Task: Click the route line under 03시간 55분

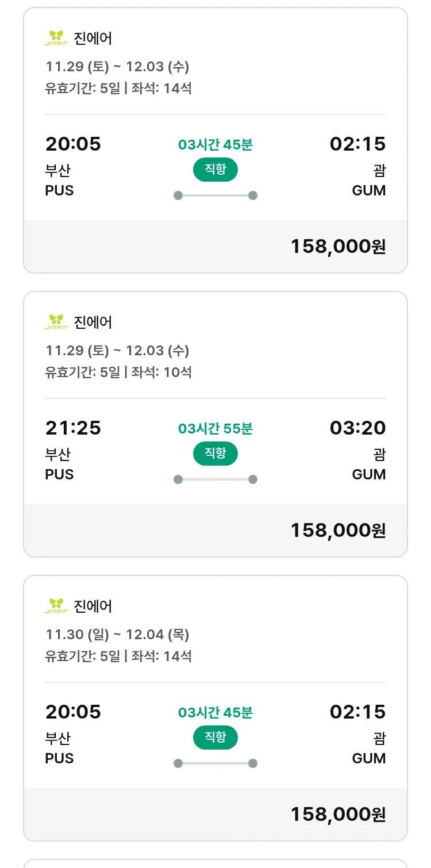Action: coord(215,479)
